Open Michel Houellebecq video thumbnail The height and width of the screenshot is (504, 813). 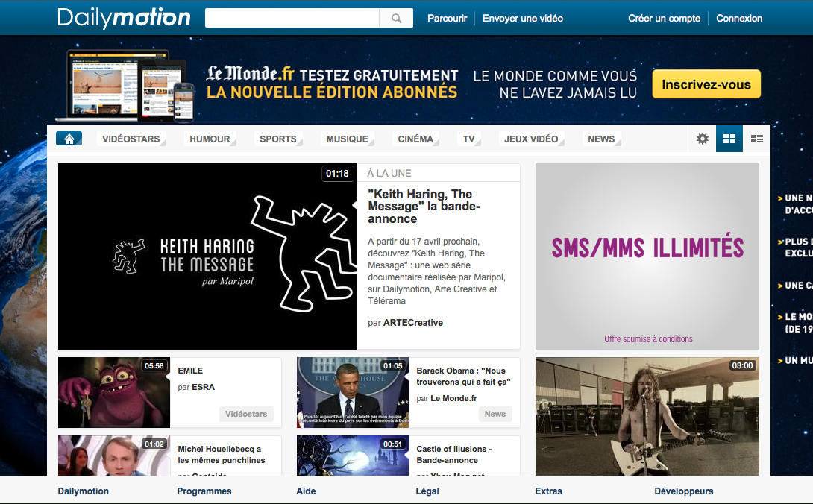114,456
